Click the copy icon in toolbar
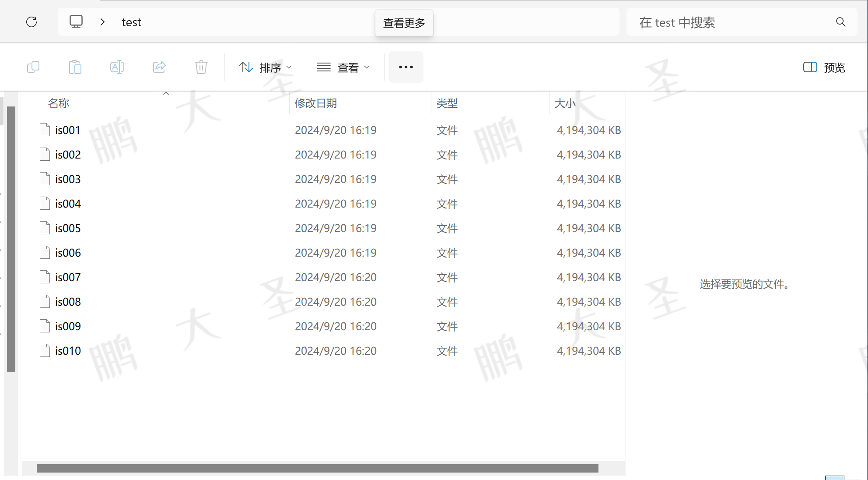Viewport: 868px width, 480px height. point(33,67)
